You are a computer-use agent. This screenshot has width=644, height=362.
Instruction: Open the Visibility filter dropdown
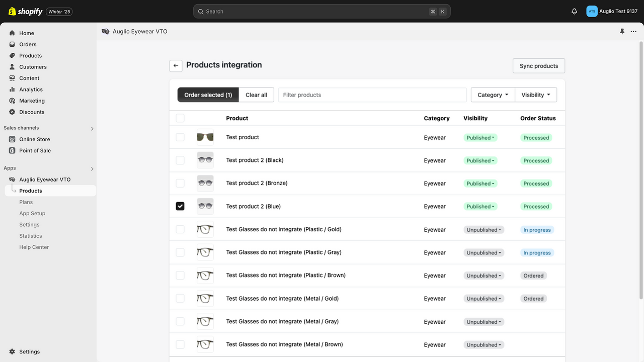[x=536, y=95]
